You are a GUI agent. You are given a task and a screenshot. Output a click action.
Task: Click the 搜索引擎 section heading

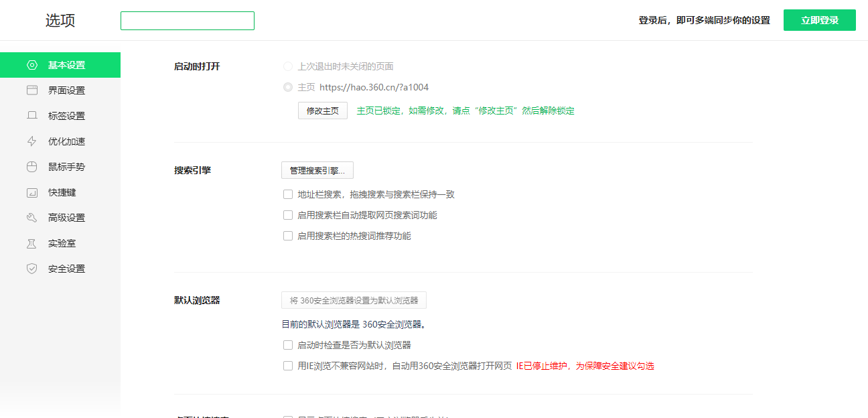(x=192, y=170)
